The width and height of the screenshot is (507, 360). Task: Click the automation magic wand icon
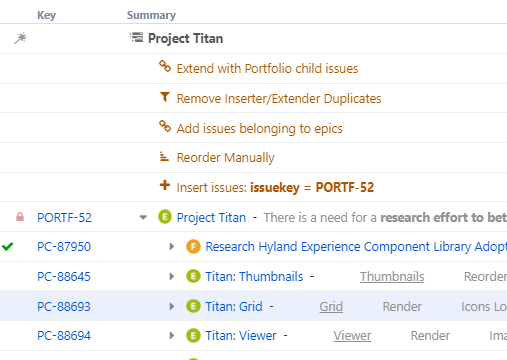click(20, 38)
